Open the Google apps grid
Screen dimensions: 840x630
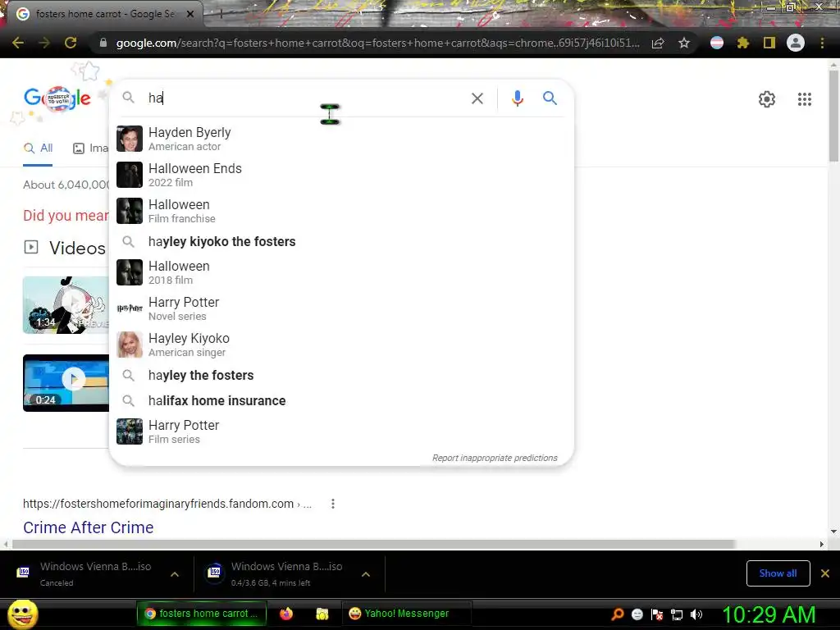click(804, 99)
